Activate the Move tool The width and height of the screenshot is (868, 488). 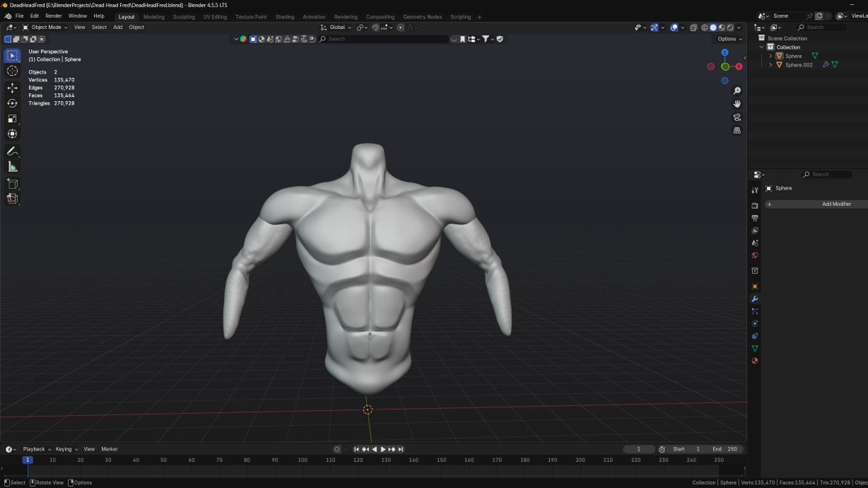pos(12,87)
